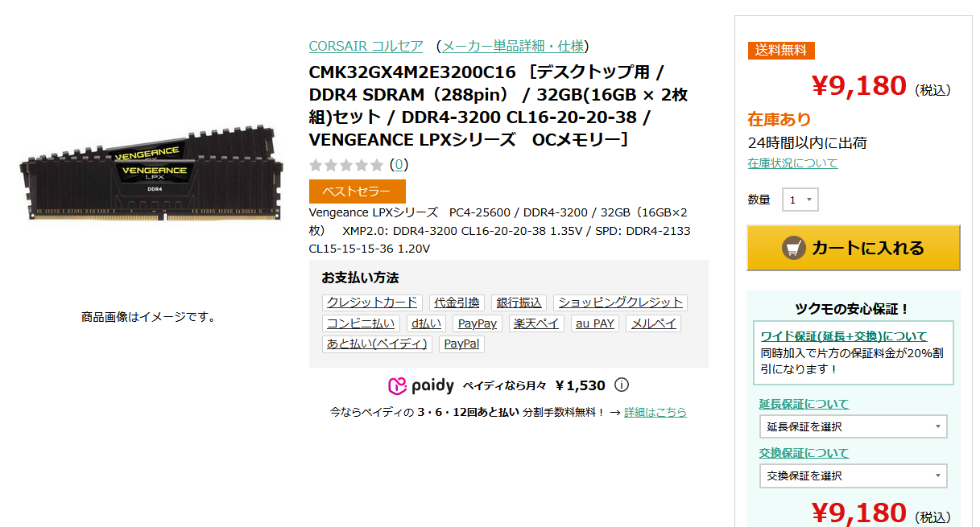Click the Paidy info circle icon
The height and width of the screenshot is (527, 980).
(x=622, y=385)
